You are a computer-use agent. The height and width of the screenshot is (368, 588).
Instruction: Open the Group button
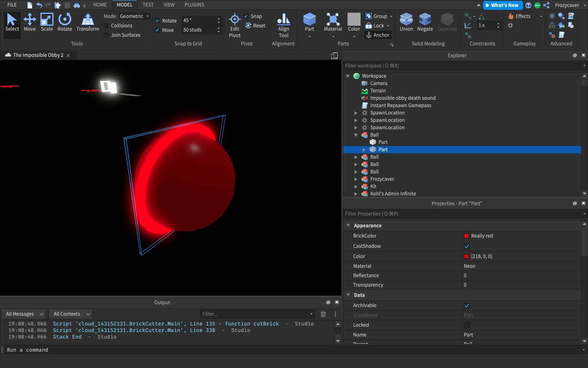(379, 16)
